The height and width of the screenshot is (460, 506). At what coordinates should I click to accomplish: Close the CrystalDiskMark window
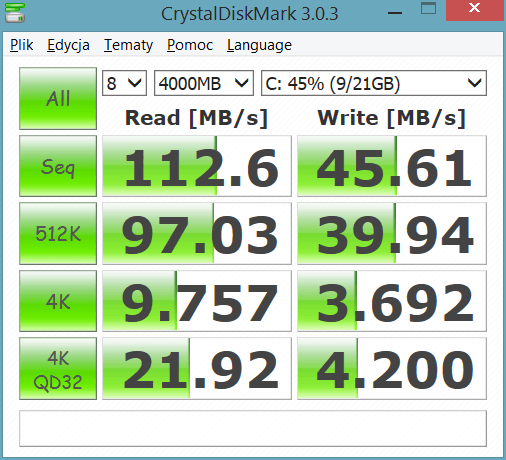475,10
